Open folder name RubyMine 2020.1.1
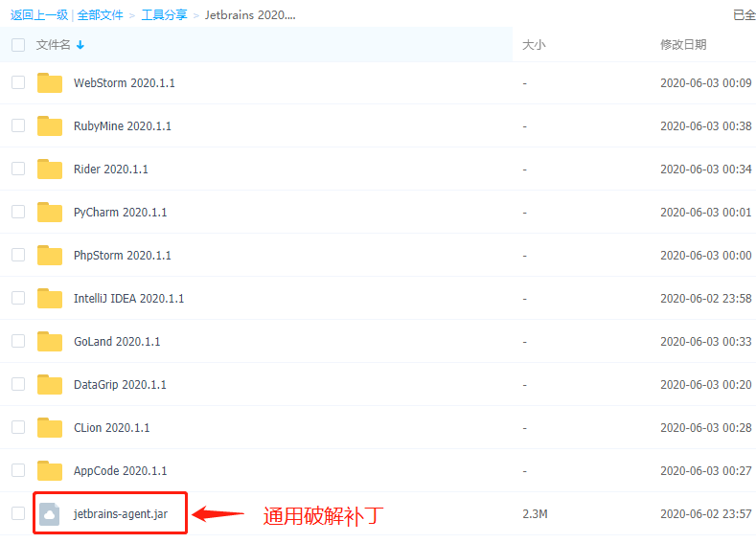Viewport: 756px width, 543px height. 122,126
